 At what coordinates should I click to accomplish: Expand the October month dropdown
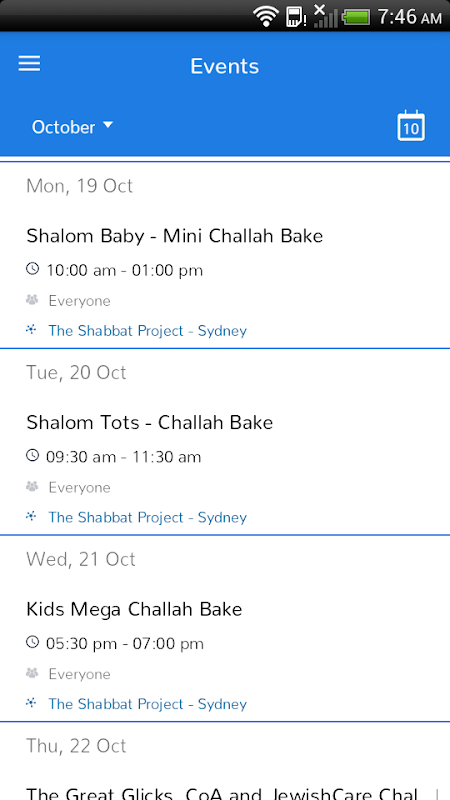coord(72,127)
